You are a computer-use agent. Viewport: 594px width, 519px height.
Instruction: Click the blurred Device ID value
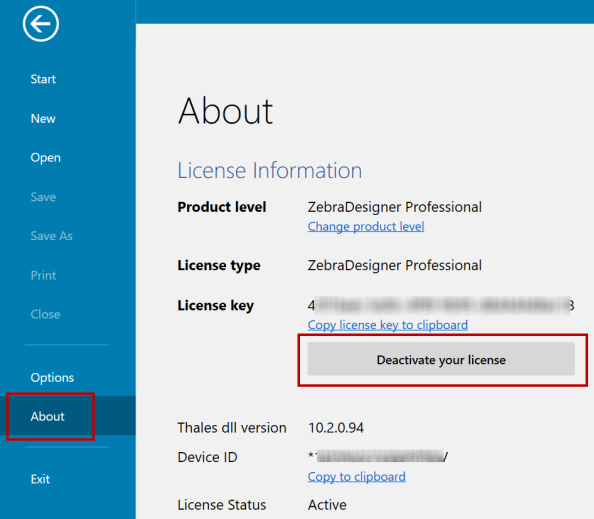pyautogui.click(x=378, y=457)
